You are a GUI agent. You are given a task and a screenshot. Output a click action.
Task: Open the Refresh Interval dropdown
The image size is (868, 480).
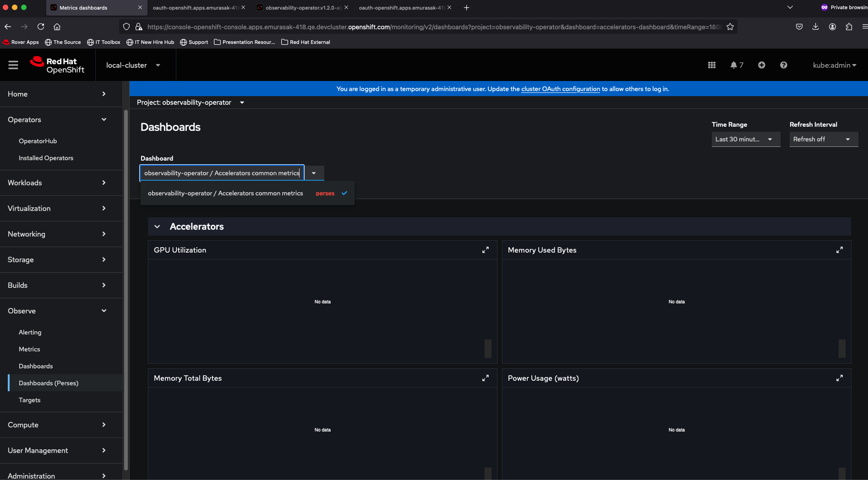click(823, 139)
